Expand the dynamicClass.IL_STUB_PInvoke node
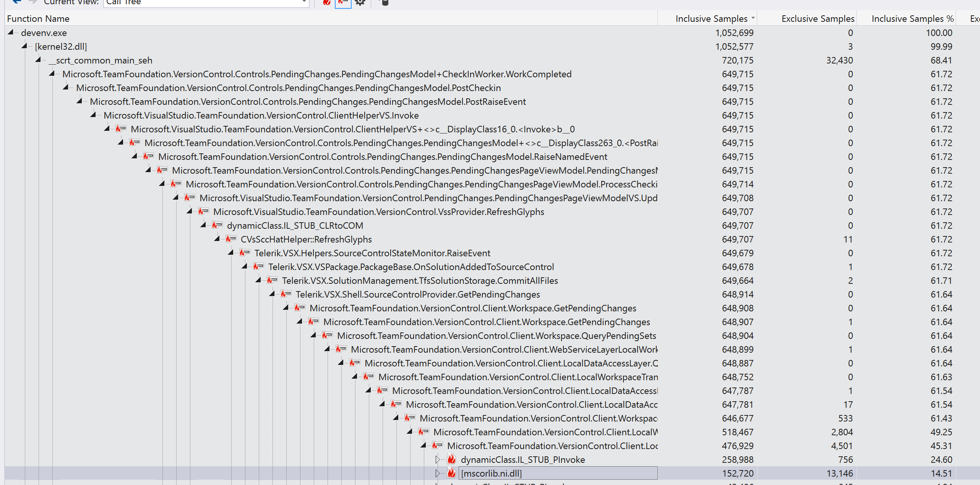Viewport: 980px width, 485px height. (438, 459)
